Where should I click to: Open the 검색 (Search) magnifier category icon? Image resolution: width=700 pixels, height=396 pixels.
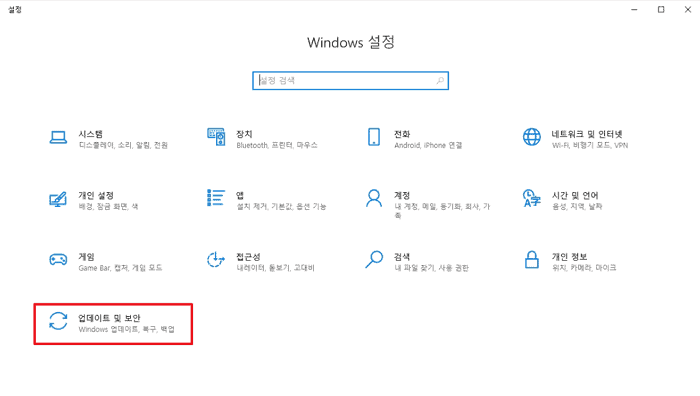[x=374, y=259]
